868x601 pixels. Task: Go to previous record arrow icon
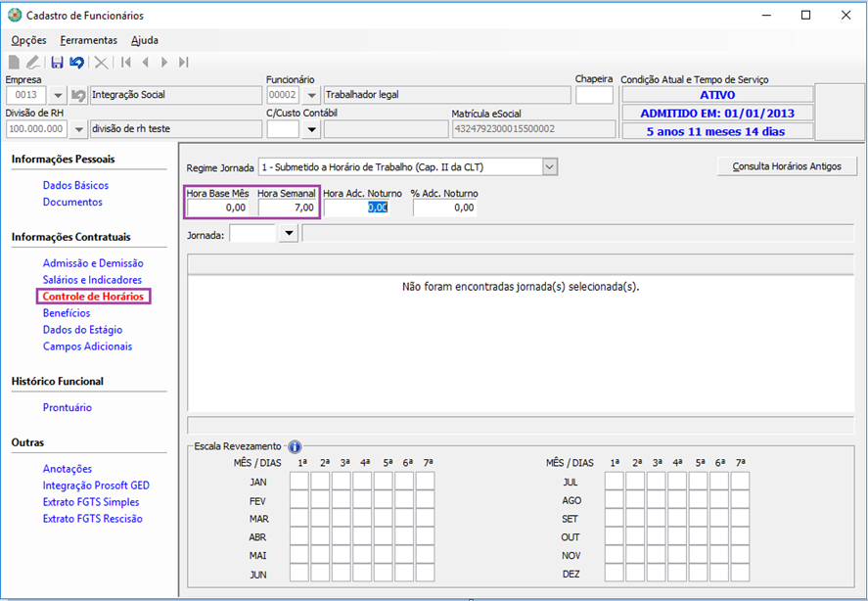[x=146, y=62]
